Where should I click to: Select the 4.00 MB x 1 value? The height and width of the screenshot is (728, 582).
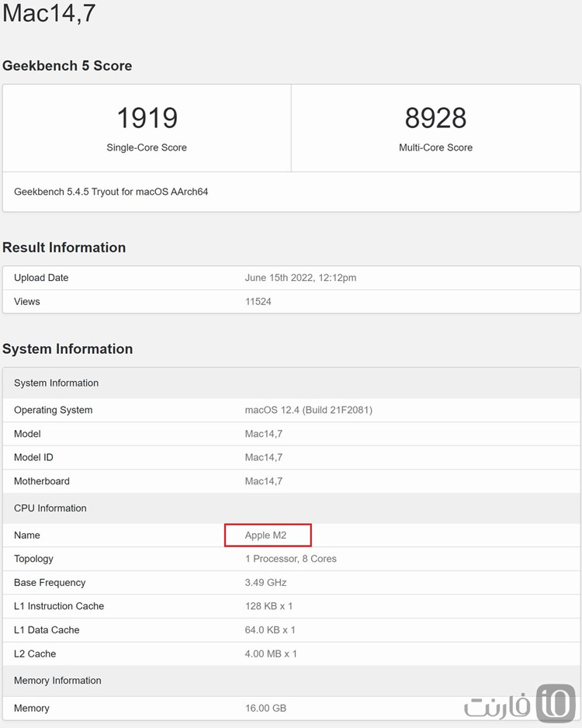point(271,653)
